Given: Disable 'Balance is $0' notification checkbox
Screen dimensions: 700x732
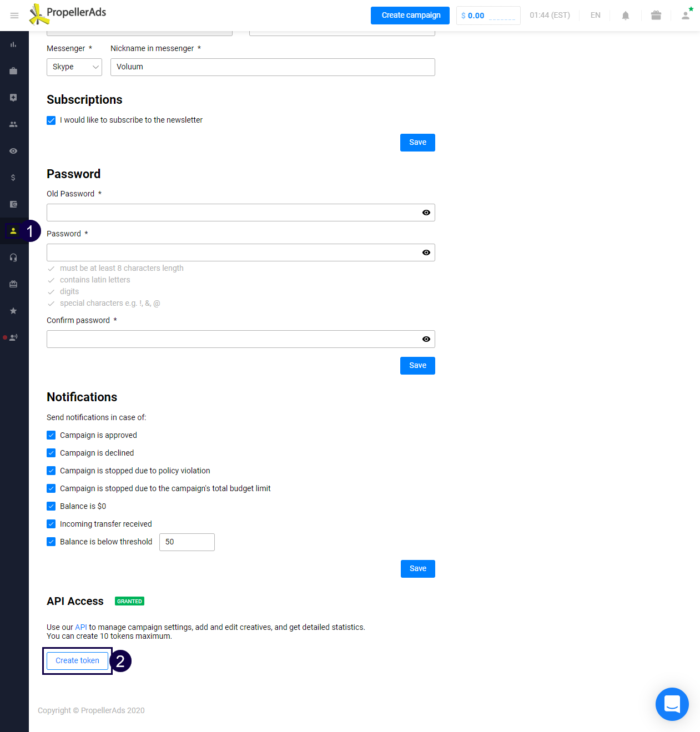Looking at the screenshot, I should [x=51, y=506].
